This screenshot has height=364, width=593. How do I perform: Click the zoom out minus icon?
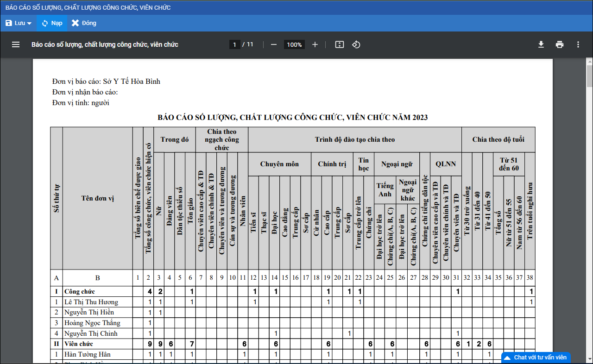(x=274, y=44)
